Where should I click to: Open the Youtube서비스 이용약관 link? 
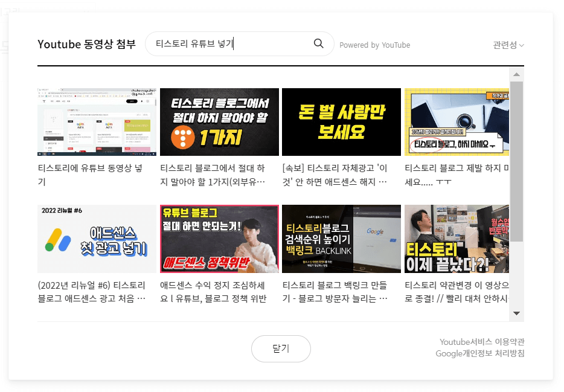481,342
